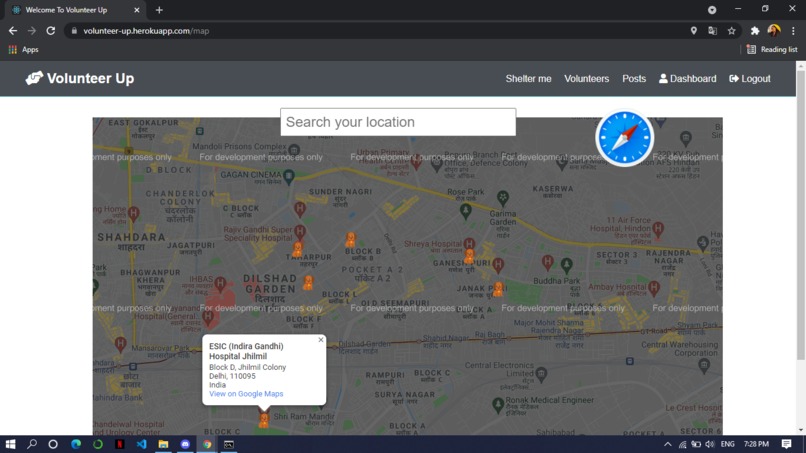Image resolution: width=806 pixels, height=453 pixels.
Task: Click orange volunteer marker above Ganesh Puri label
Action: [x=469, y=256]
